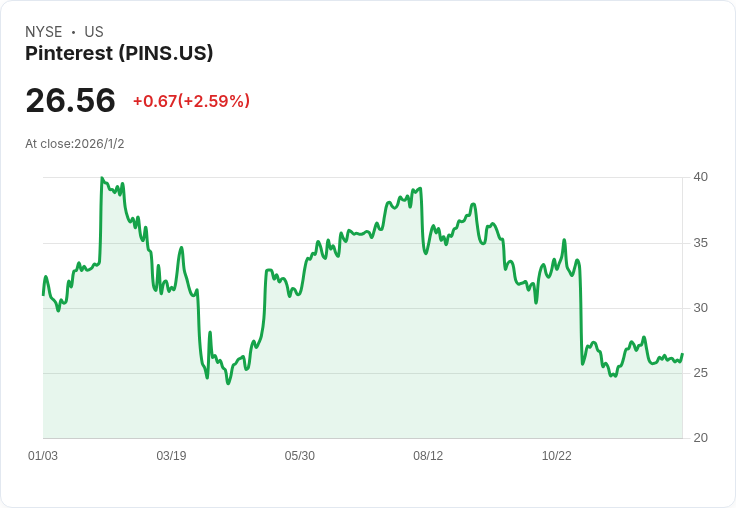Click the rightmost end of the price line
The width and height of the screenshot is (736, 508).
pyautogui.click(x=682, y=354)
